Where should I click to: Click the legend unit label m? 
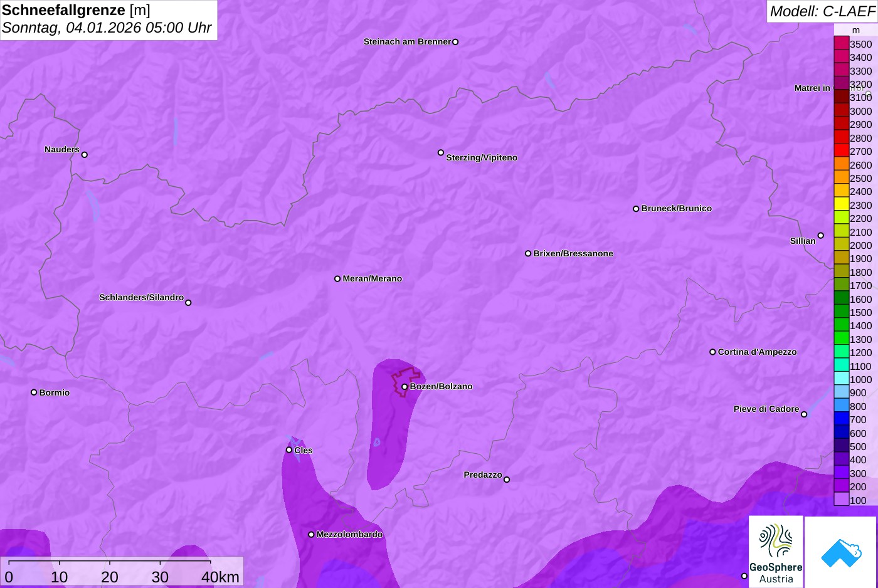pyautogui.click(x=856, y=30)
